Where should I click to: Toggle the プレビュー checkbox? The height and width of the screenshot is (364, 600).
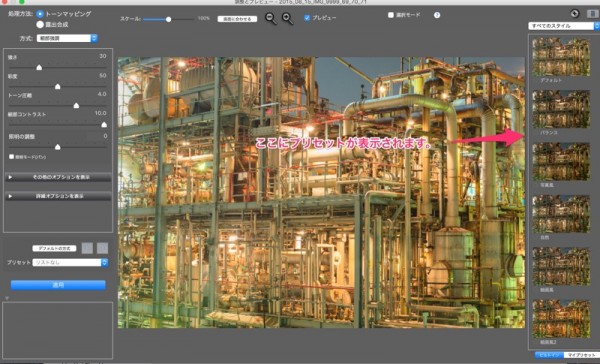click(307, 18)
